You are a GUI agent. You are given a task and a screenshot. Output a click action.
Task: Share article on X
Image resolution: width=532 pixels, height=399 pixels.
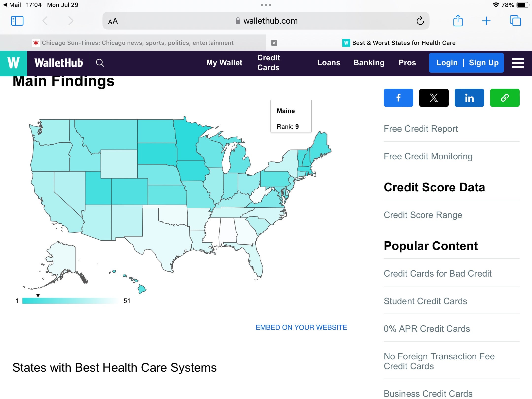click(x=434, y=98)
